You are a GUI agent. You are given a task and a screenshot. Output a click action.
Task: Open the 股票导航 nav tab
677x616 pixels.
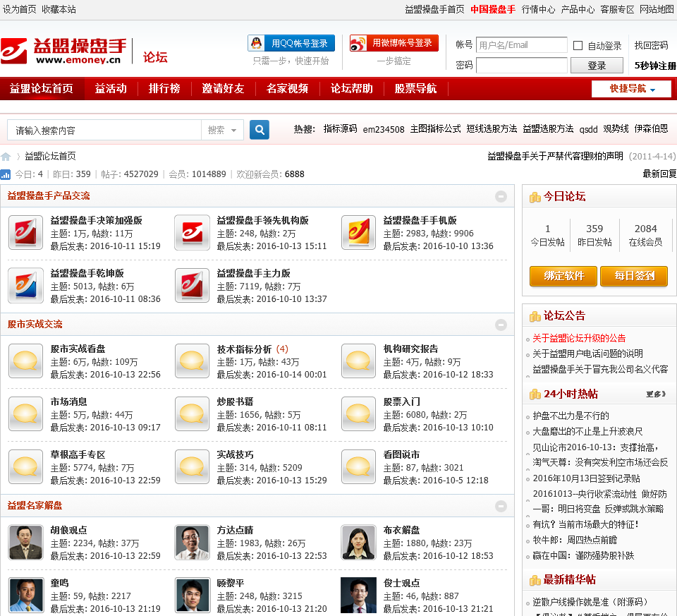[x=415, y=89]
